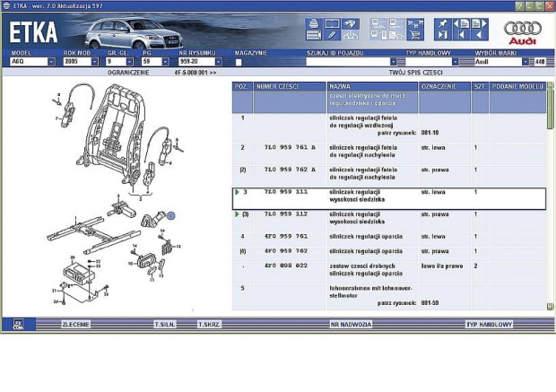Go to previous page with left-arrow page icon

tap(461, 23)
